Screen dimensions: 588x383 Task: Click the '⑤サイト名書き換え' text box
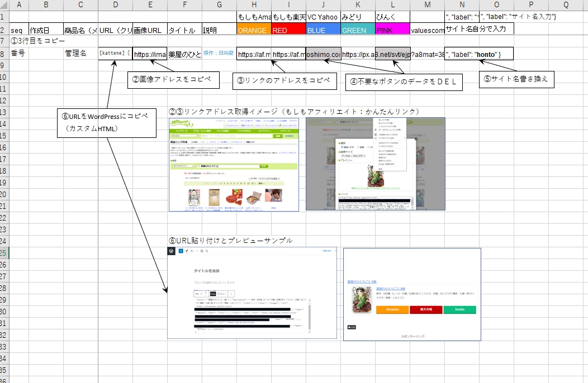tap(516, 79)
